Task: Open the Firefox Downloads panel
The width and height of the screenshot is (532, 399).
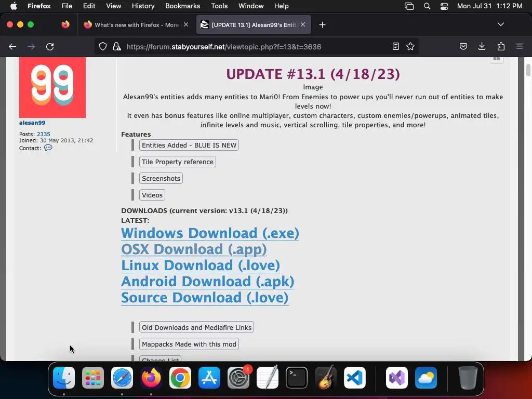Action: (x=482, y=46)
